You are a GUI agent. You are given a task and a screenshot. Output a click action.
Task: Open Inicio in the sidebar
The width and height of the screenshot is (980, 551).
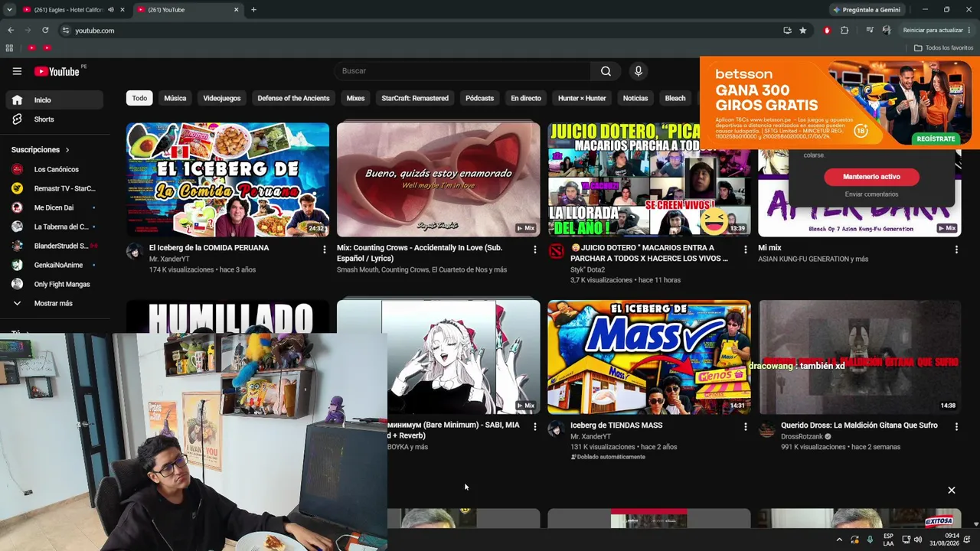pyautogui.click(x=54, y=100)
